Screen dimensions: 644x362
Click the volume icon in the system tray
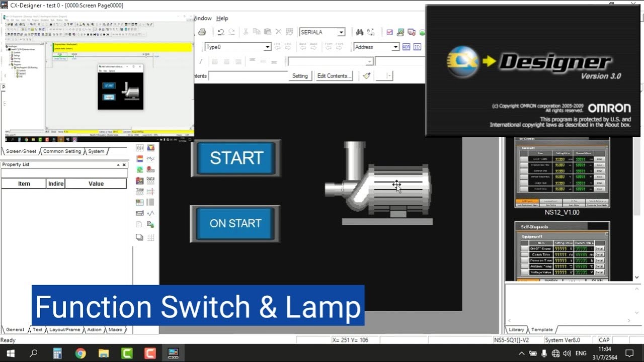[x=567, y=353]
